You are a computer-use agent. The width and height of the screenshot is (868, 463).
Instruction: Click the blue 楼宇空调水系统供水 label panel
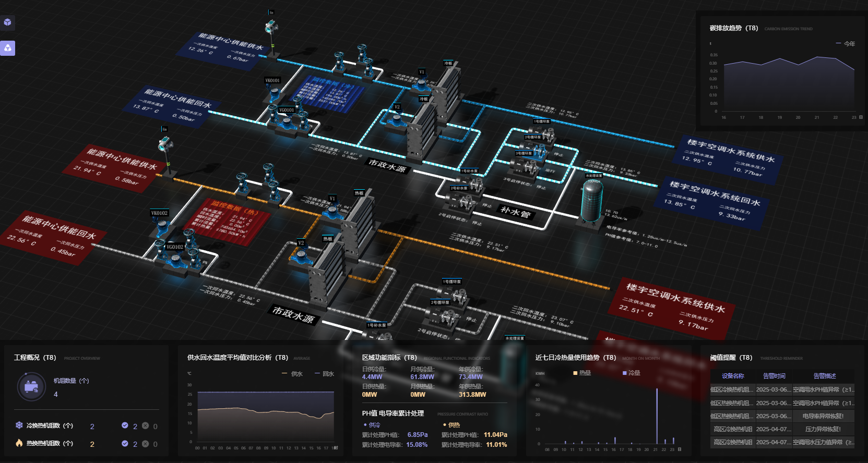[x=730, y=157]
